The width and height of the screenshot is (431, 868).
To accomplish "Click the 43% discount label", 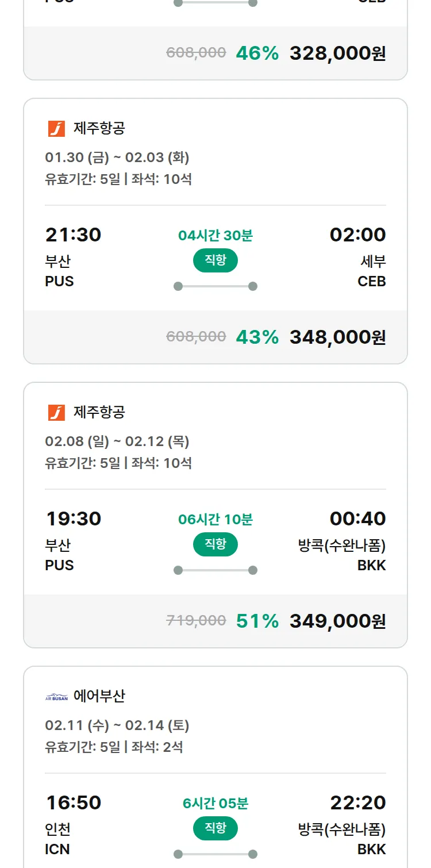I will [x=257, y=337].
